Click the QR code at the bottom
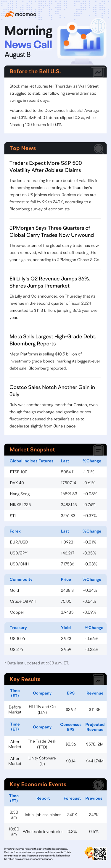Screen dimensions: 111x868 tap(100, 854)
